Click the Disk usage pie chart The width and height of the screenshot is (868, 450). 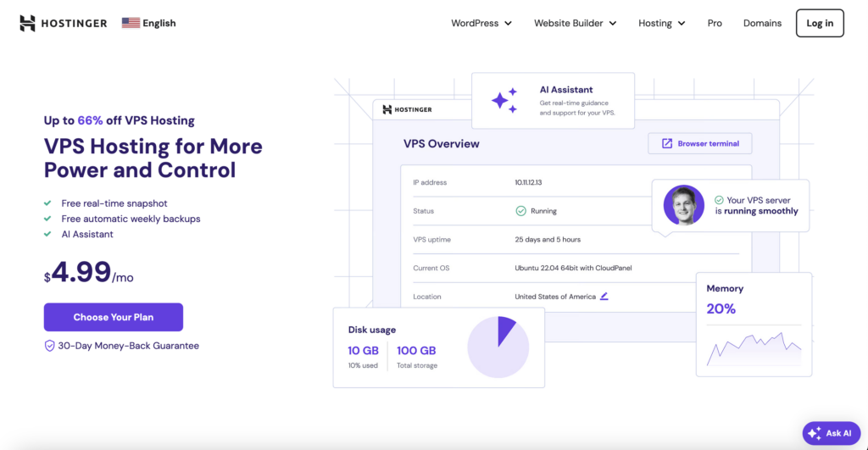(x=498, y=347)
